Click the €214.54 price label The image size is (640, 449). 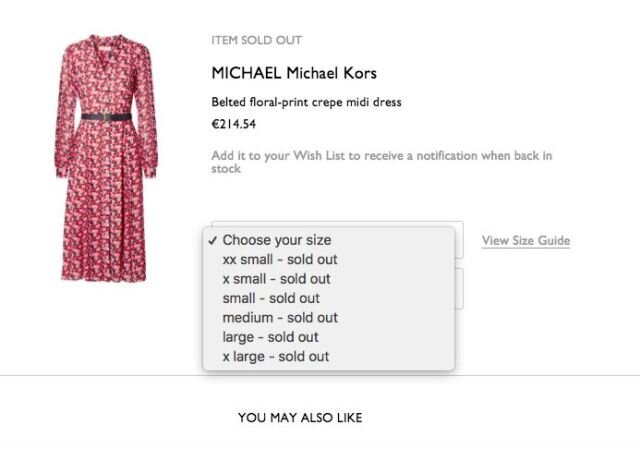pos(233,124)
